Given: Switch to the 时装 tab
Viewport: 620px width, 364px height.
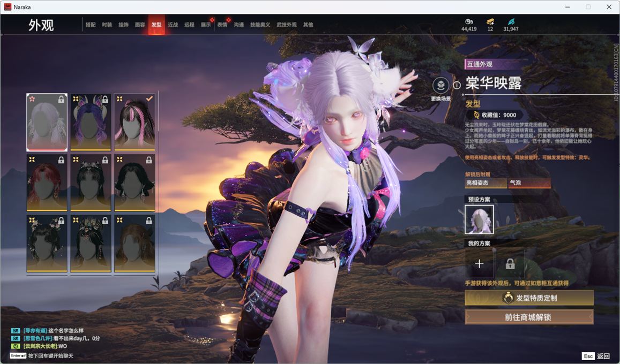Looking at the screenshot, I should pyautogui.click(x=107, y=25).
